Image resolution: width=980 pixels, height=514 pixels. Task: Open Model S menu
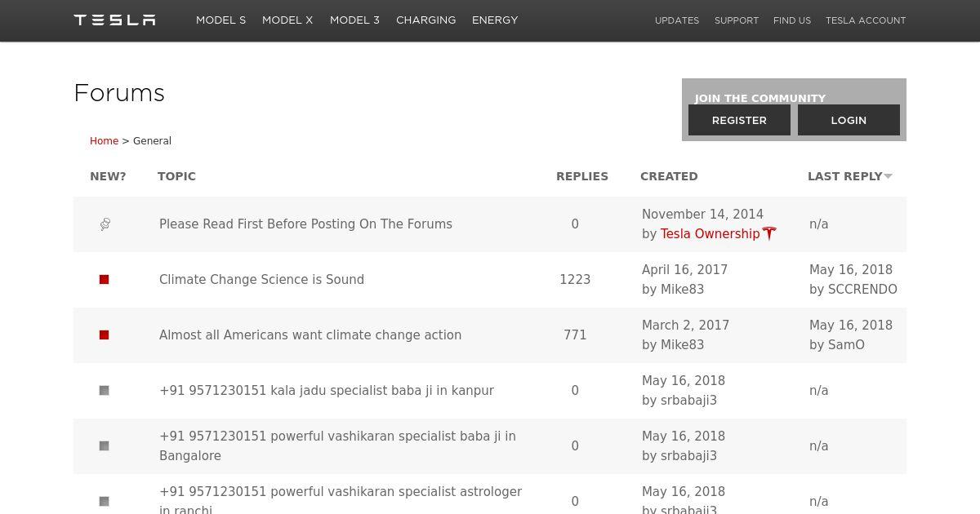[x=220, y=20]
